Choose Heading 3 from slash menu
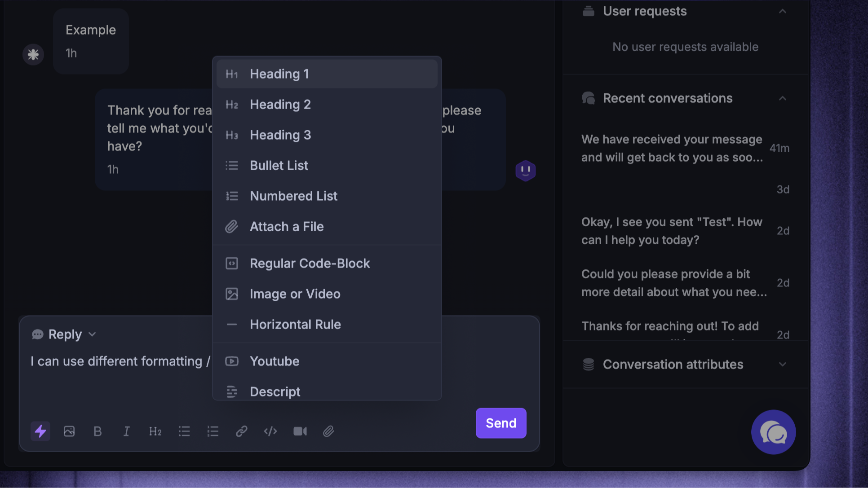The width and height of the screenshot is (868, 488). (327, 135)
